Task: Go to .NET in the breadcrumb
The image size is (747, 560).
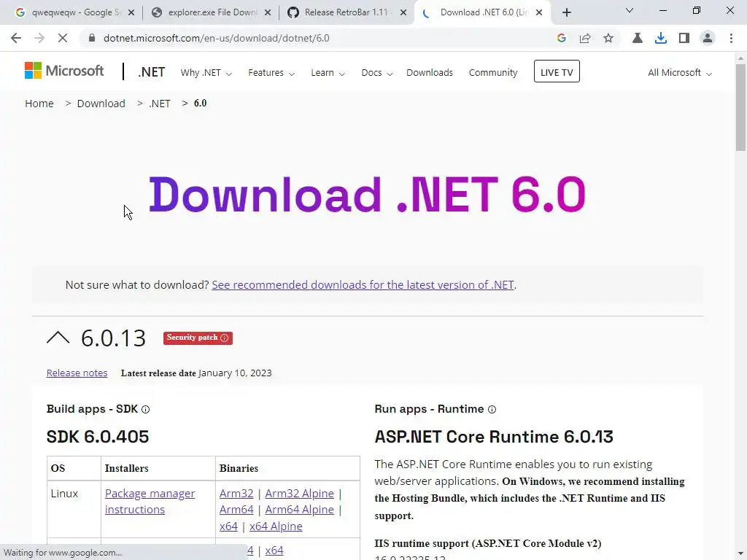Action: tap(160, 104)
